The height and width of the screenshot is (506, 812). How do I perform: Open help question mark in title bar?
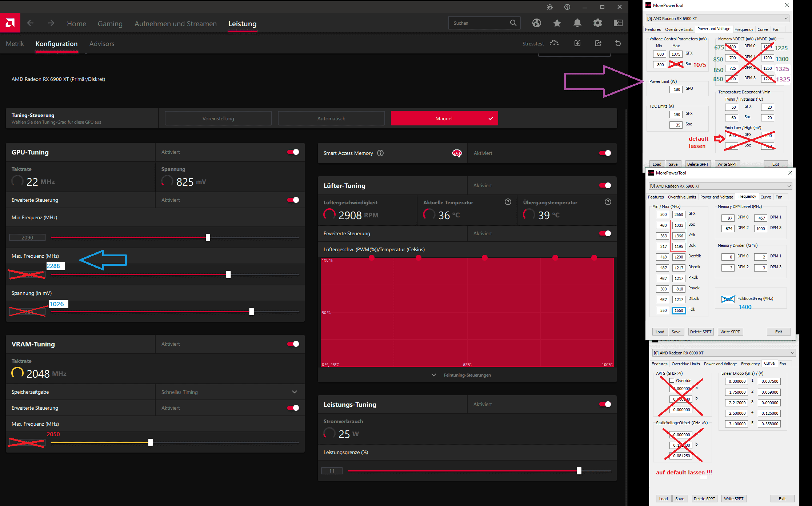(567, 7)
